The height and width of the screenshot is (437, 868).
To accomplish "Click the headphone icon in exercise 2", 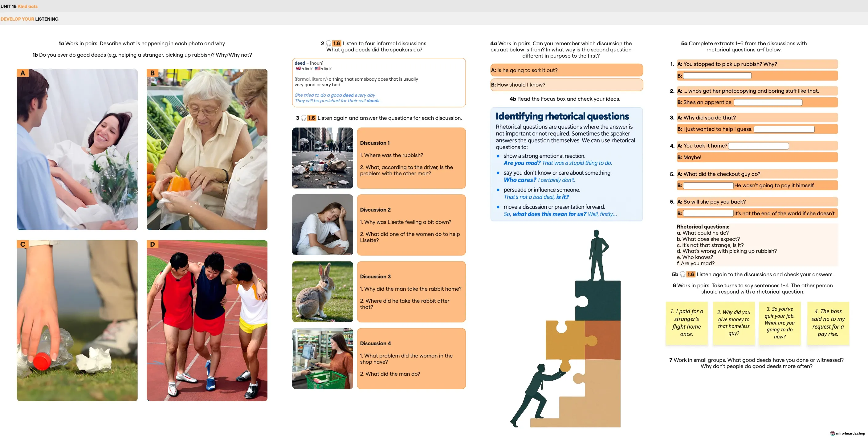I will [328, 43].
